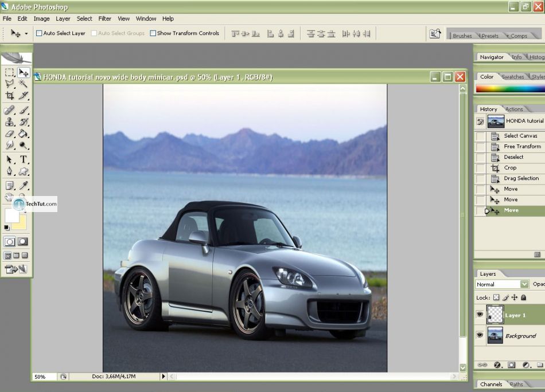Viewport: 545px width, 392px height.
Task: Click the background color swatch
Action: [22, 224]
